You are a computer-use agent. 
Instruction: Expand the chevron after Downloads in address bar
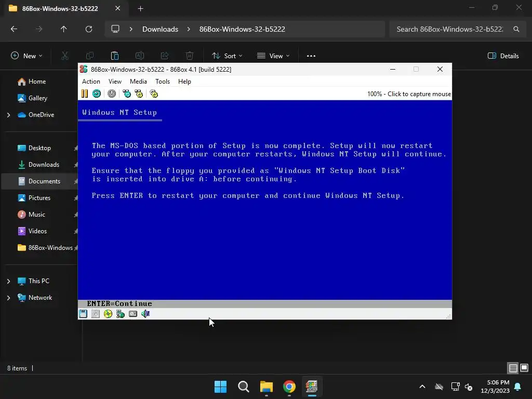point(189,29)
